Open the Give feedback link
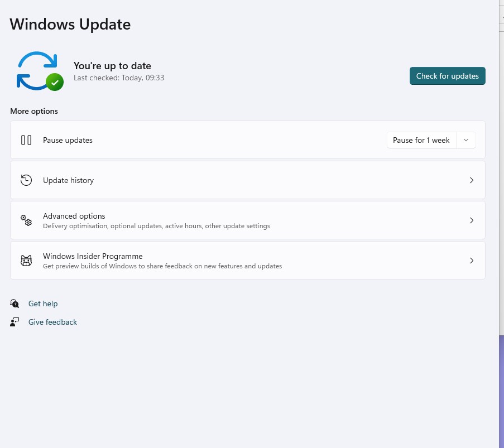The height and width of the screenshot is (448, 504). coord(52,322)
